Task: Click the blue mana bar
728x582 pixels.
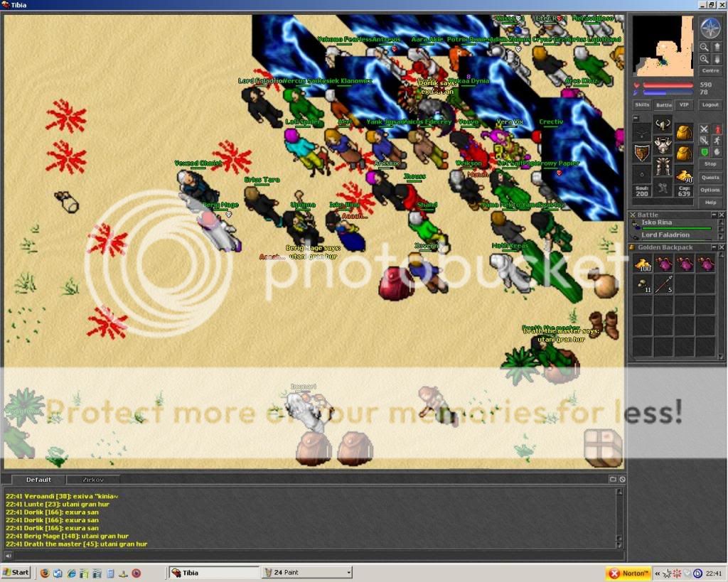Action: pyautogui.click(x=668, y=92)
